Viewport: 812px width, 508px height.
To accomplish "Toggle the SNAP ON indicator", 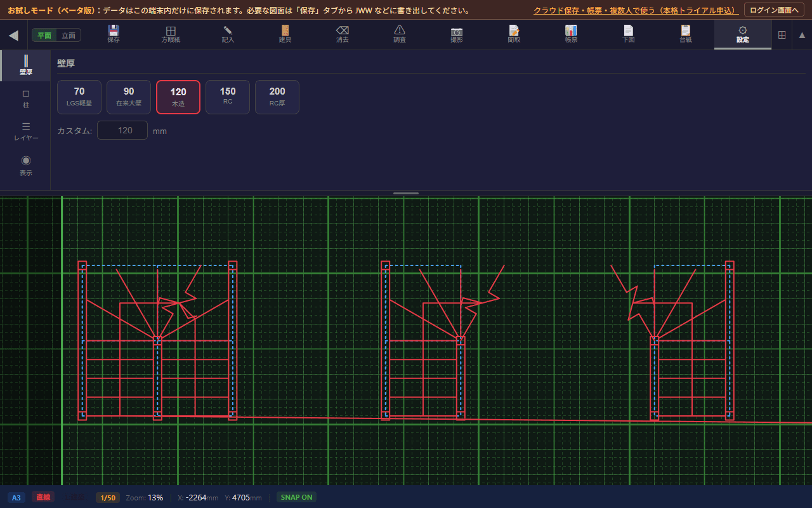I will (x=297, y=497).
